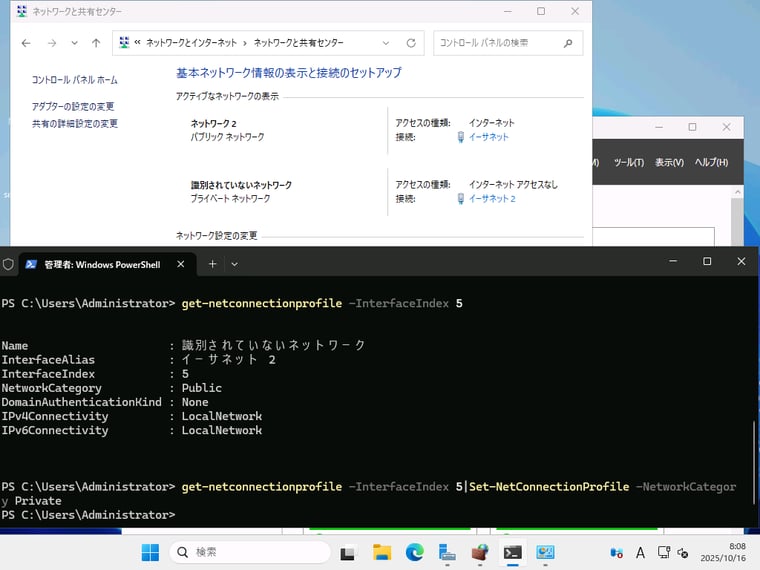Open the イーサネット connection link
Viewport: 760px width, 570px height.
(489, 137)
